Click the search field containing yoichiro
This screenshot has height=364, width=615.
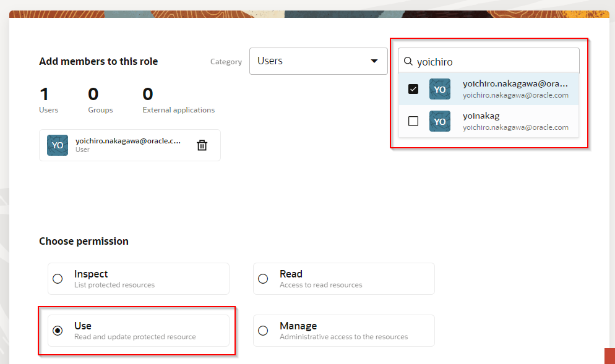(495, 62)
